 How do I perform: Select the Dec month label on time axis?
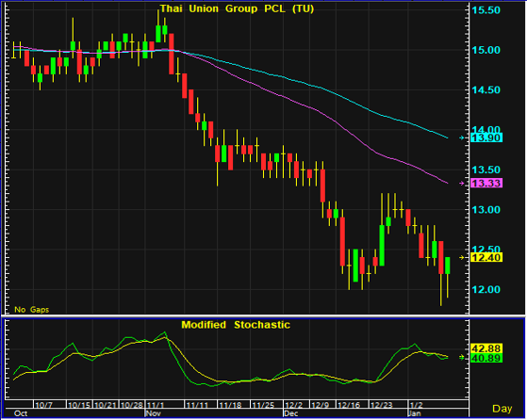[x=290, y=413]
